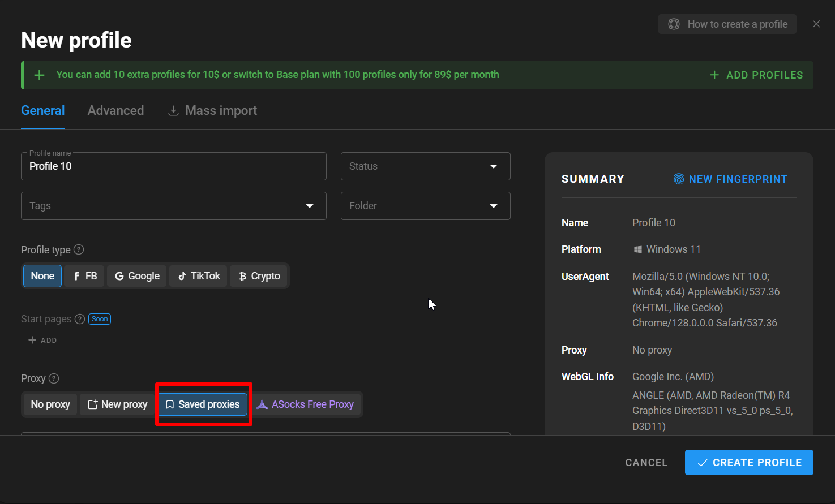
Task: Click the Profile type help question icon
Action: pos(79,249)
